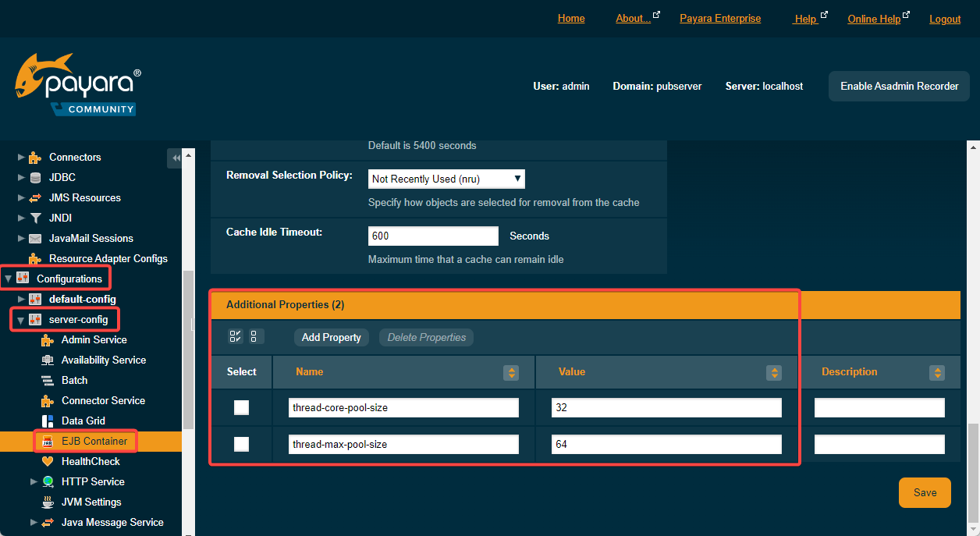Screen dimensions: 980x536
Task: Check the thread-core-pool-size row checkbox
Action: [242, 407]
